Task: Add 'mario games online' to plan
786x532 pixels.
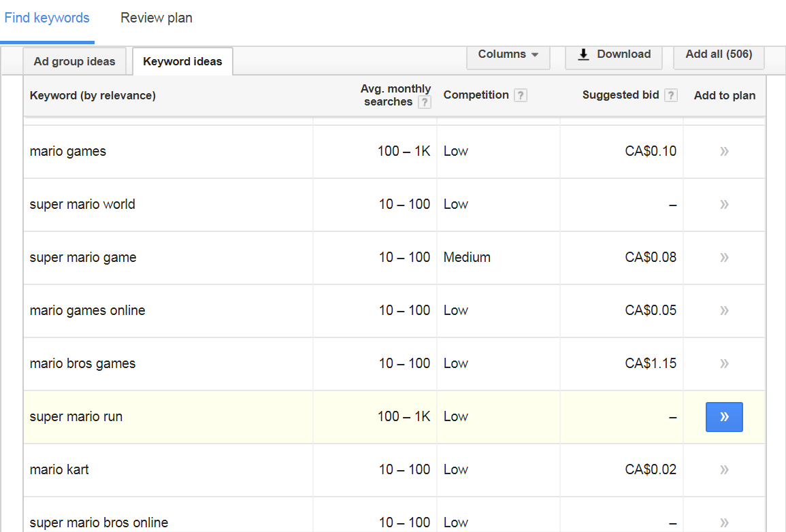Action: click(724, 311)
